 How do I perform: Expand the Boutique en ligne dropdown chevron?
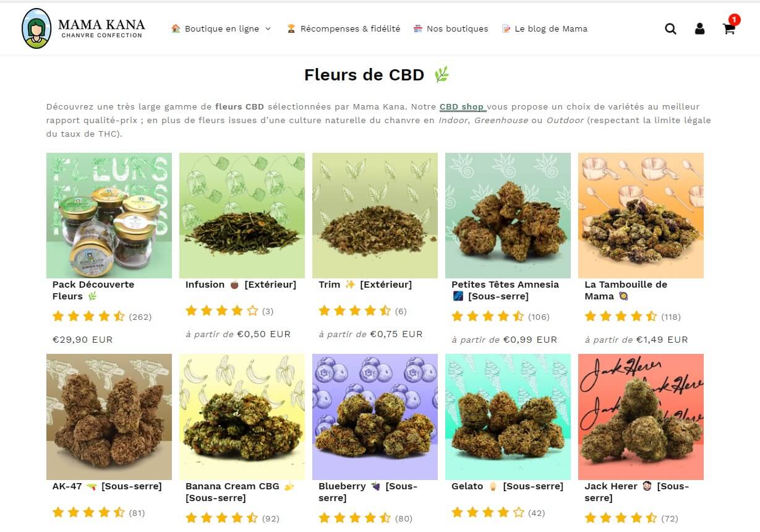pyautogui.click(x=268, y=28)
